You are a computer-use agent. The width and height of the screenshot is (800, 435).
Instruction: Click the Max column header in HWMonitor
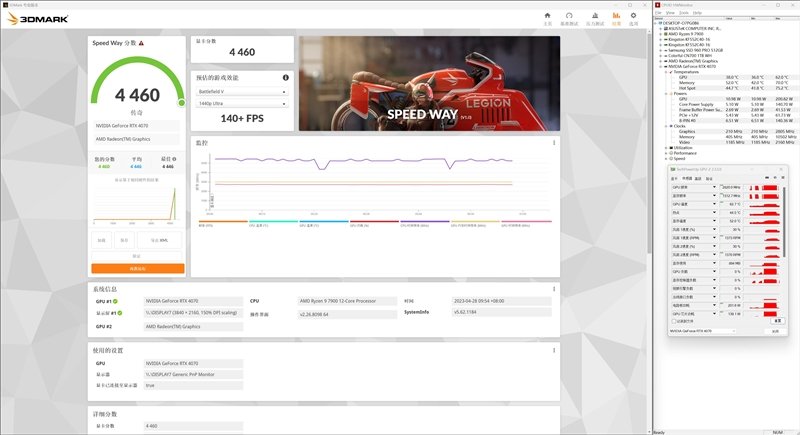pos(779,18)
